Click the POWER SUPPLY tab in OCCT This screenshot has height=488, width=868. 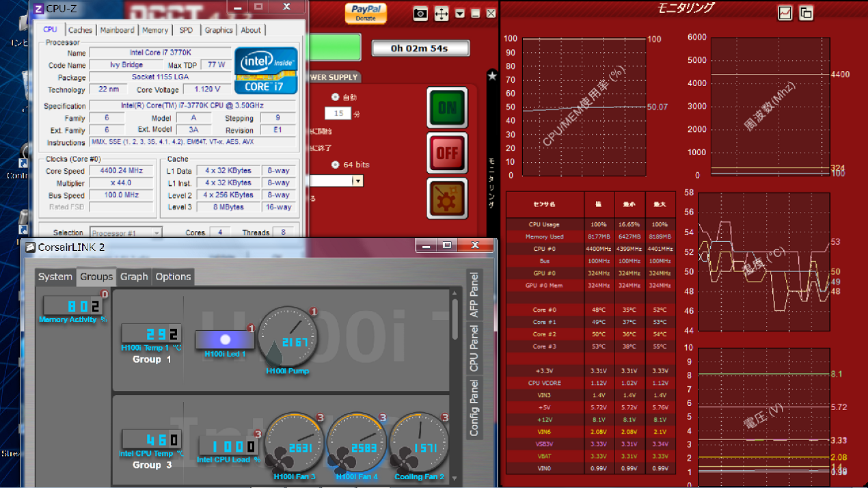[x=334, y=77]
